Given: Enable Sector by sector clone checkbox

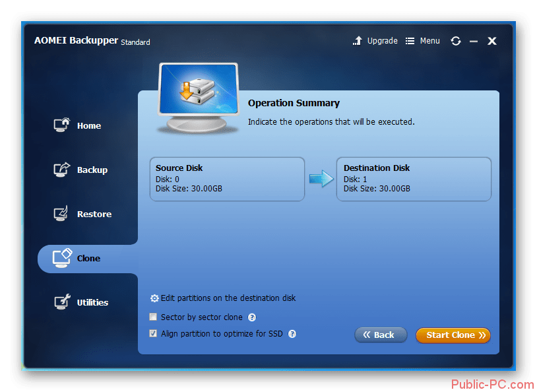Looking at the screenshot, I should point(153,317).
